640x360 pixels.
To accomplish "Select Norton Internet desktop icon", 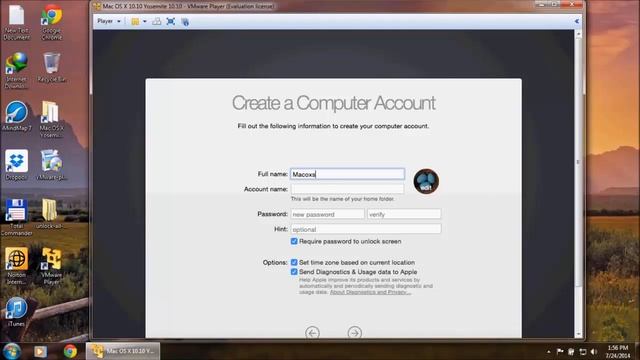I will coord(16,266).
